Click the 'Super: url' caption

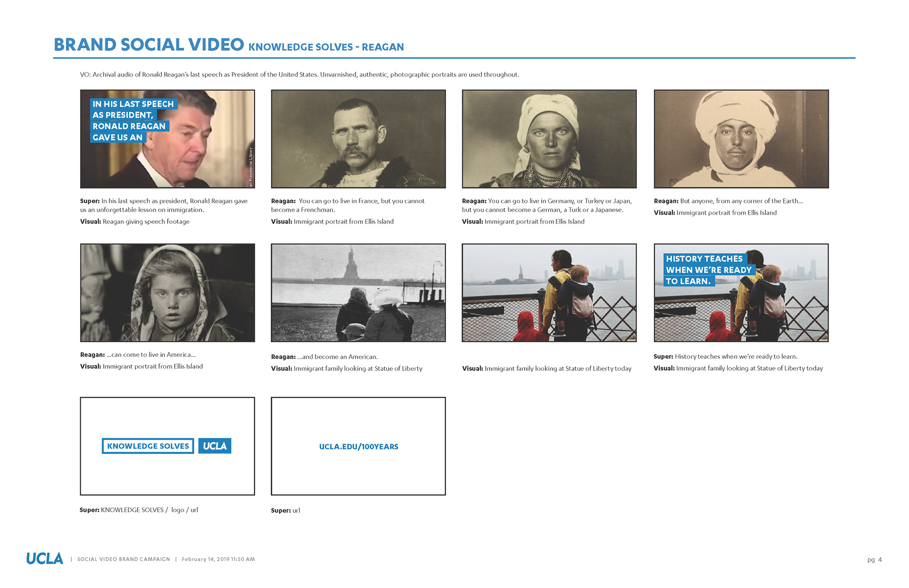pyautogui.click(x=285, y=510)
